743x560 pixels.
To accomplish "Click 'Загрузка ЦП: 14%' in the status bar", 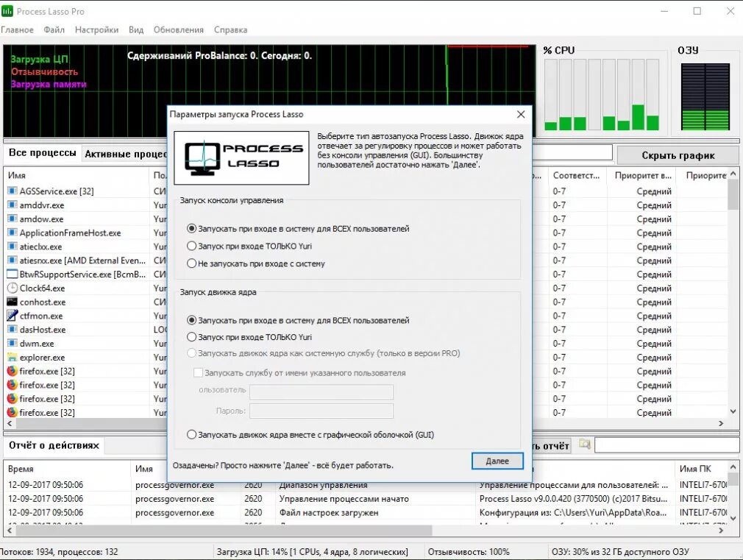I will [312, 552].
